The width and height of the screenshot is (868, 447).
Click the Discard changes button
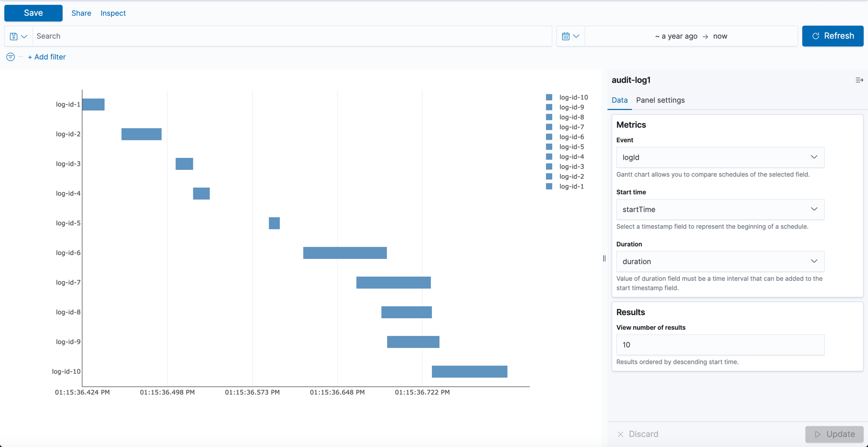pos(637,434)
